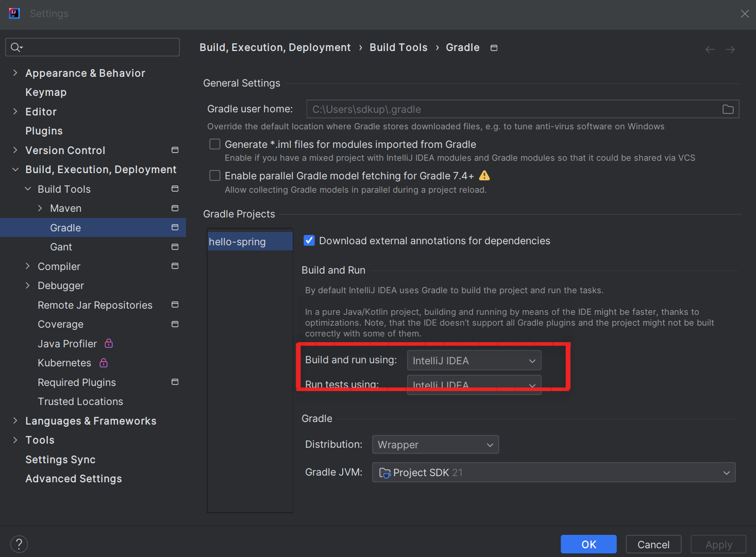The height and width of the screenshot is (557, 756).
Task: Expand the Debugger node
Action: point(28,285)
